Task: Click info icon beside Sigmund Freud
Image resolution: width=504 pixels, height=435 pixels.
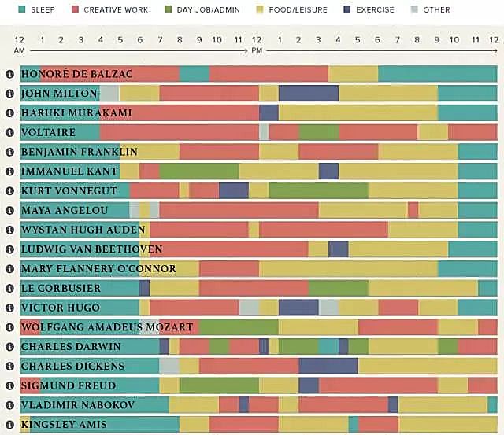Action: [9, 385]
